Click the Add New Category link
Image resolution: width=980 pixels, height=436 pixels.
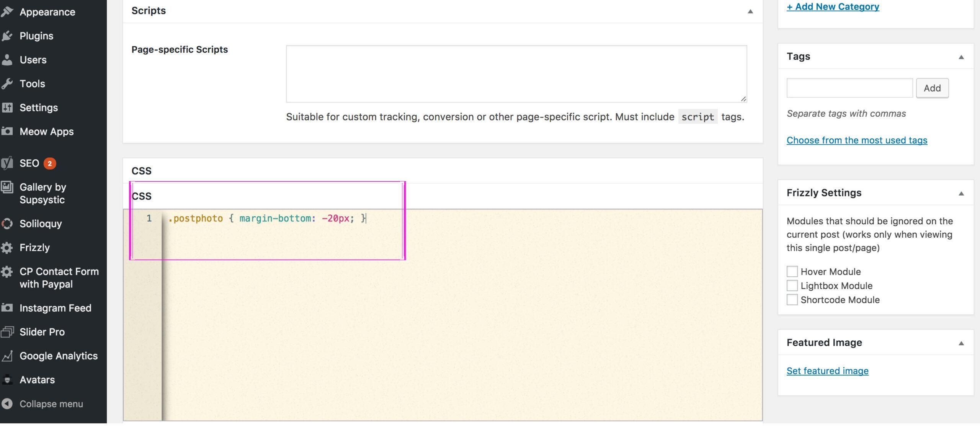pos(833,7)
